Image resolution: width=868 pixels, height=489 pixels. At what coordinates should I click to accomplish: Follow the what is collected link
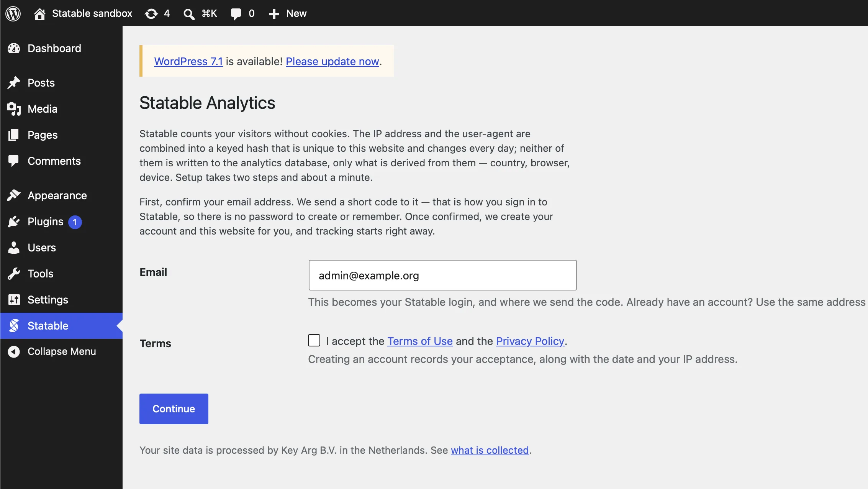coord(490,450)
